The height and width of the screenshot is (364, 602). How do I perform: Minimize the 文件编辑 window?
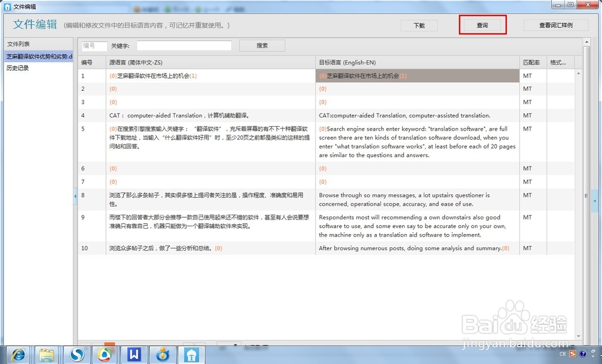point(558,5)
